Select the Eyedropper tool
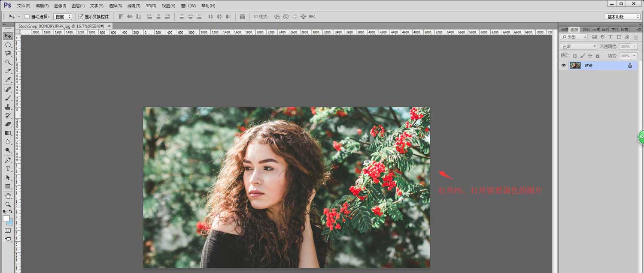The height and width of the screenshot is (273, 644). tap(8, 80)
